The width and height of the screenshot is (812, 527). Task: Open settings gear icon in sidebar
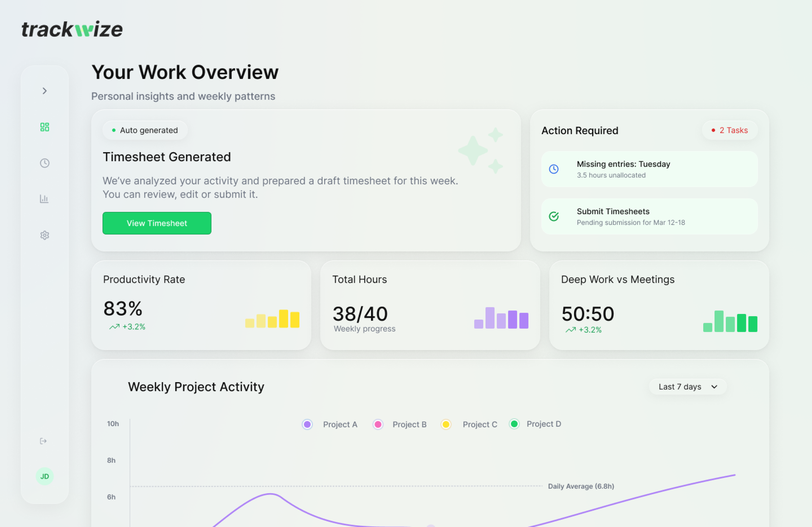pos(44,235)
